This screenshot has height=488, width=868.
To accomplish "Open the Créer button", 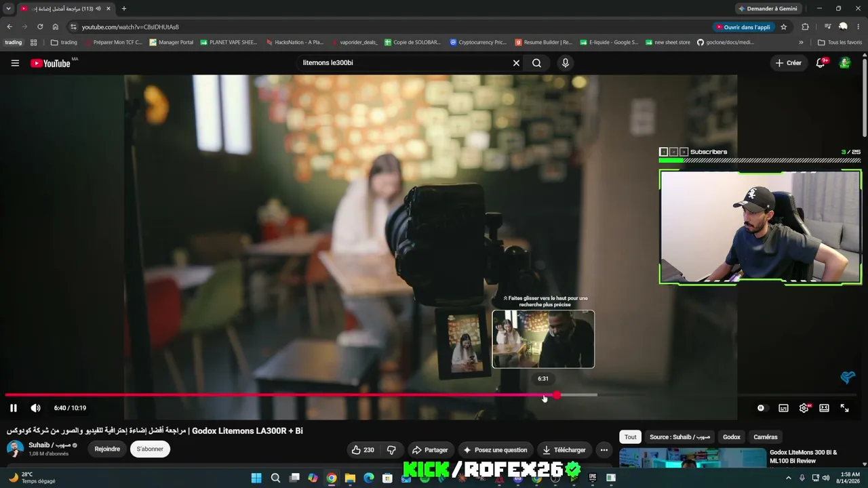I will coord(789,63).
